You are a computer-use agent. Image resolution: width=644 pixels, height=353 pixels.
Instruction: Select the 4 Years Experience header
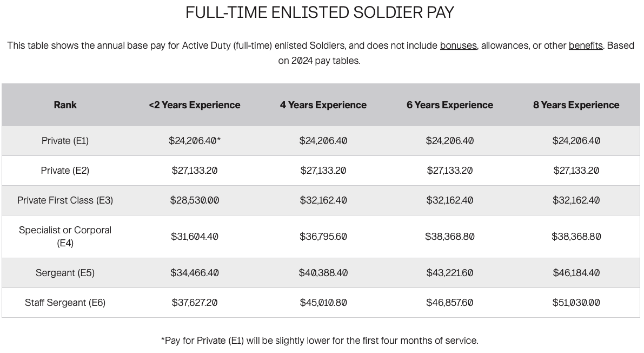323,105
